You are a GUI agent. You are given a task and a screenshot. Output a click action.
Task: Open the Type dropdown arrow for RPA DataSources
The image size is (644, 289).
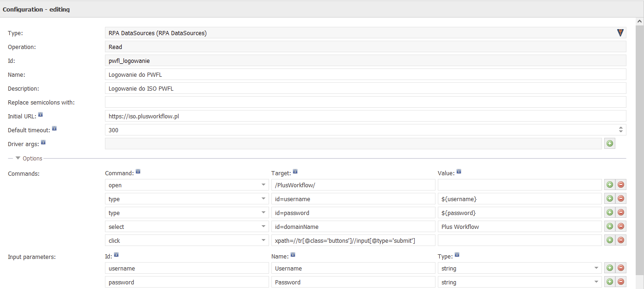(x=620, y=33)
